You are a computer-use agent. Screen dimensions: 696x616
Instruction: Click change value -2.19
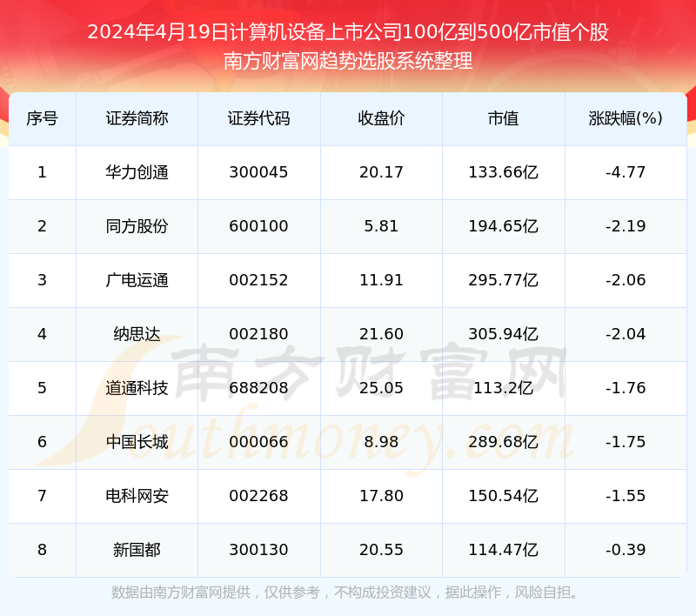tap(626, 226)
